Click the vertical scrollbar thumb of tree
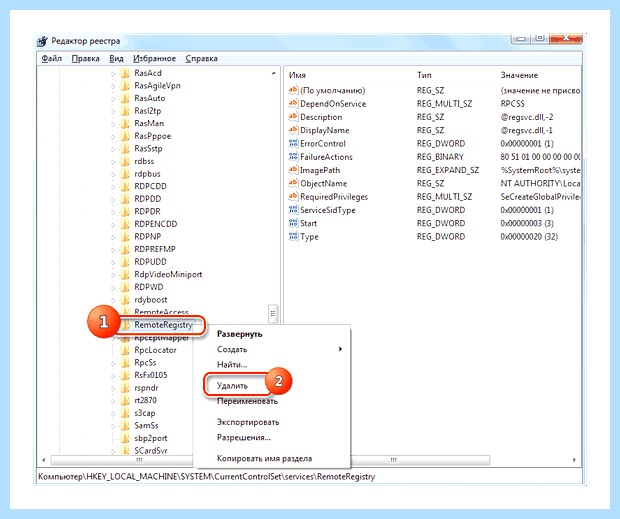Image resolution: width=620 pixels, height=519 pixels. (273, 314)
